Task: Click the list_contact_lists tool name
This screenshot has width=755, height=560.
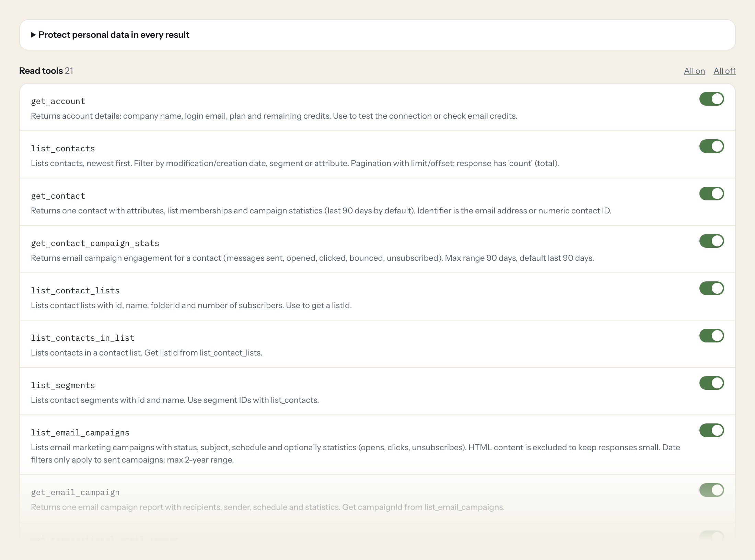Action: (x=75, y=291)
